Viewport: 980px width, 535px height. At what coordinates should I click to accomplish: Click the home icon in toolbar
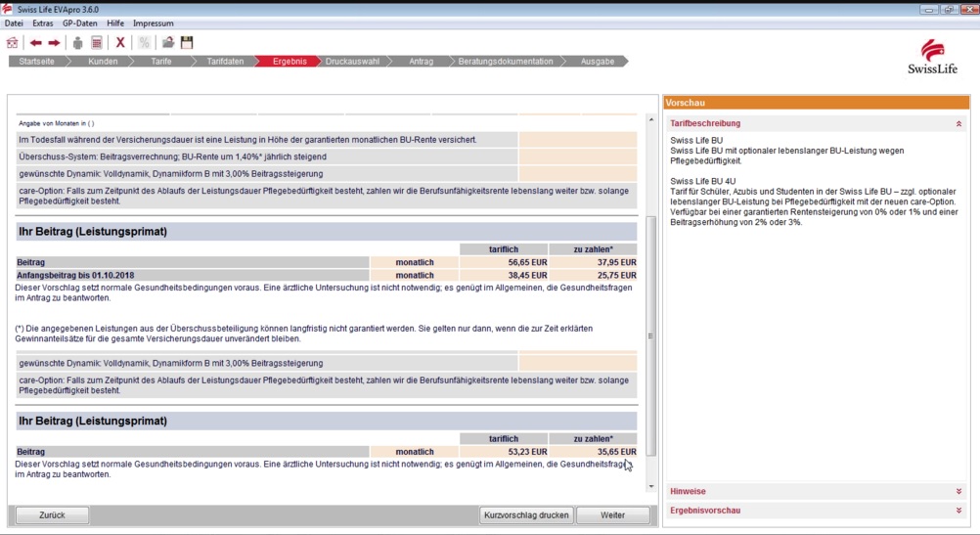tap(12, 43)
